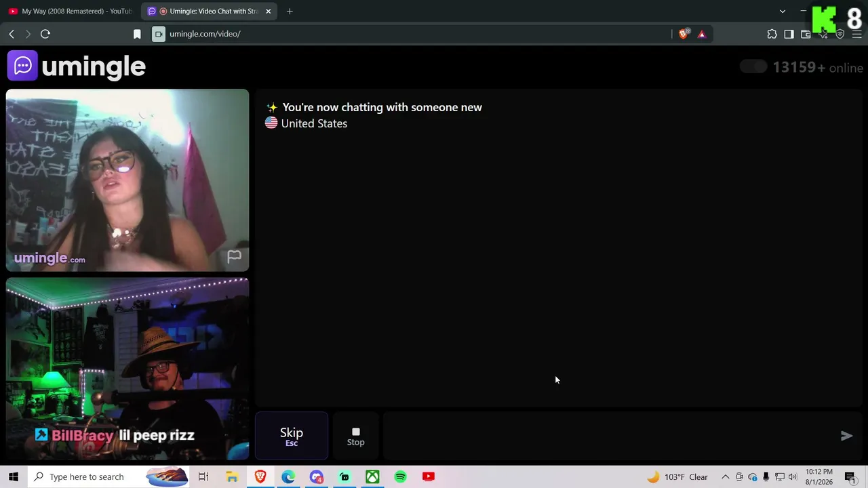
Task: Click the "United States" country label
Action: [314, 123]
